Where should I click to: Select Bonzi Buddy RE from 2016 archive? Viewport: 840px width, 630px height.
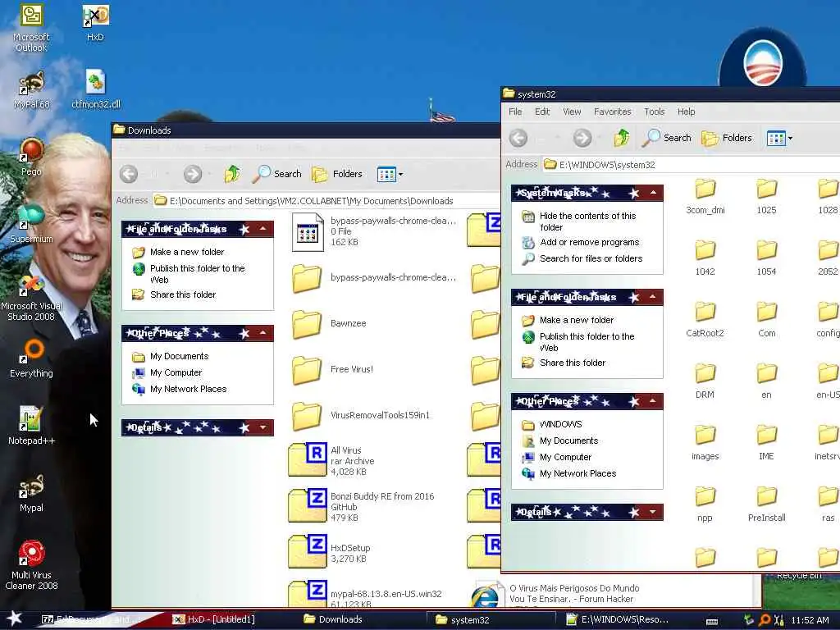361,507
